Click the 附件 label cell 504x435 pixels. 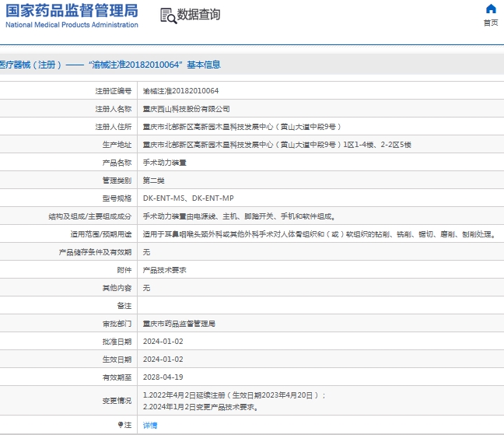pos(124,270)
